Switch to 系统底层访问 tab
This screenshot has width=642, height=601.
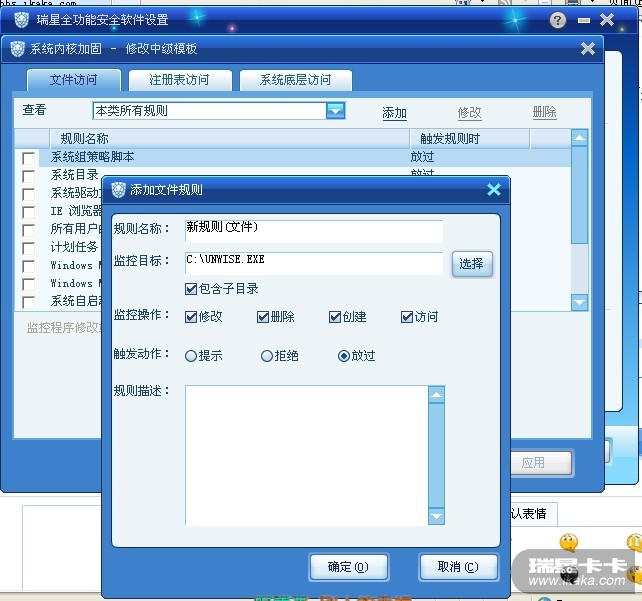[295, 80]
